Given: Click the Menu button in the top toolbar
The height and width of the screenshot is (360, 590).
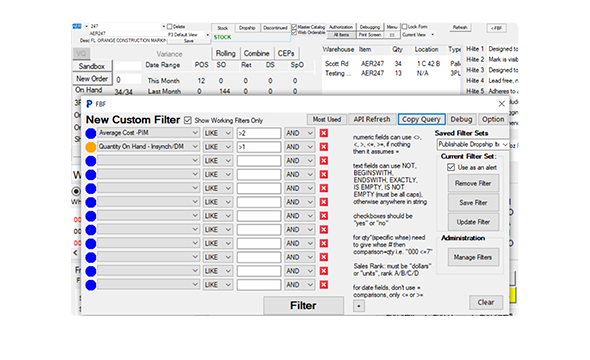Looking at the screenshot, I should tap(392, 27).
